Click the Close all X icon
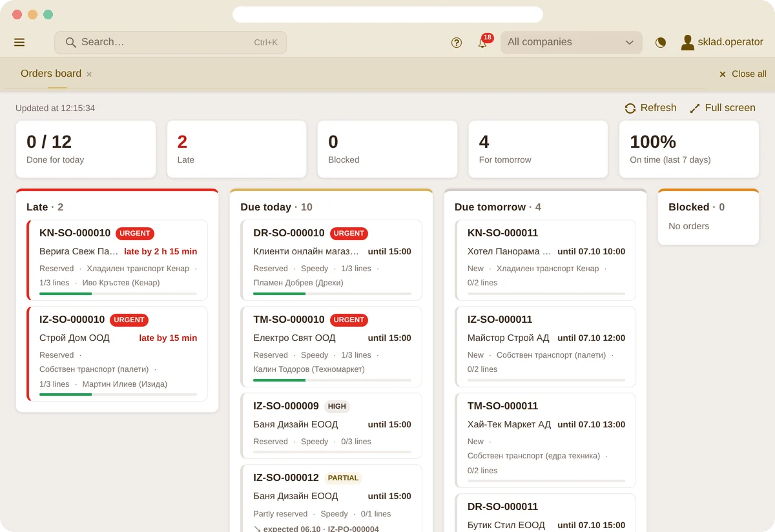This screenshot has height=532, width=775. (723, 74)
